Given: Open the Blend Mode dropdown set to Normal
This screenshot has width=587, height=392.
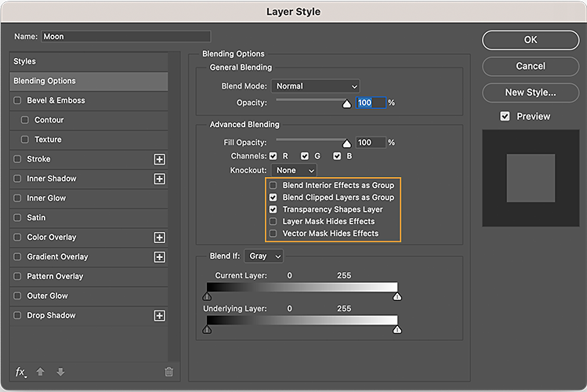Looking at the screenshot, I should pos(315,86).
